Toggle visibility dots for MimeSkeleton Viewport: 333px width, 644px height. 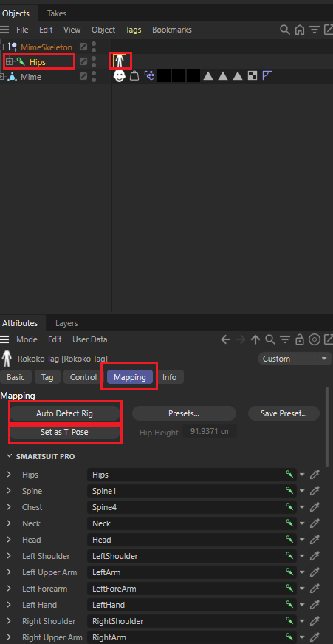[x=94, y=47]
